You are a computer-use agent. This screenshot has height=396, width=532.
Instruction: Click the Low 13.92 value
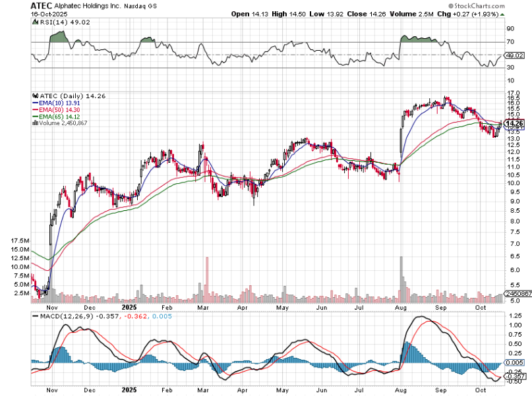coord(326,14)
